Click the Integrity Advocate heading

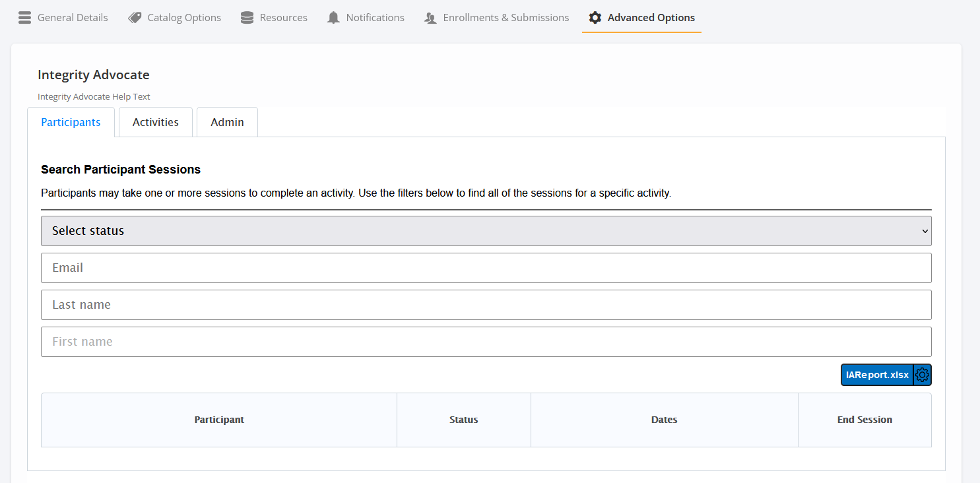pos(94,75)
